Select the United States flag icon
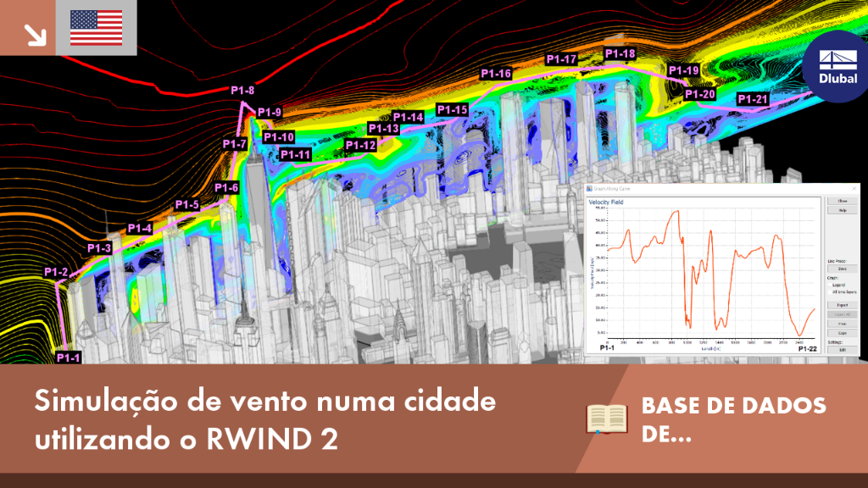 (97, 28)
